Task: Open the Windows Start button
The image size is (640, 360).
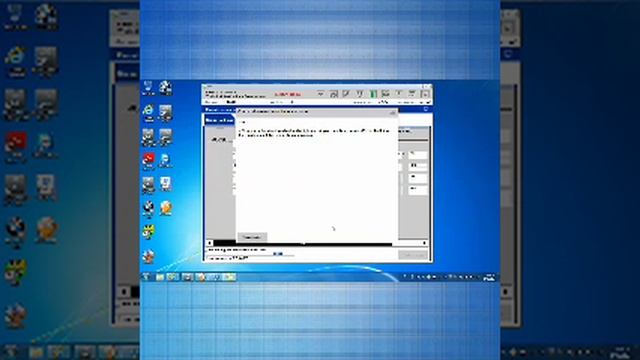Action: coord(147,277)
